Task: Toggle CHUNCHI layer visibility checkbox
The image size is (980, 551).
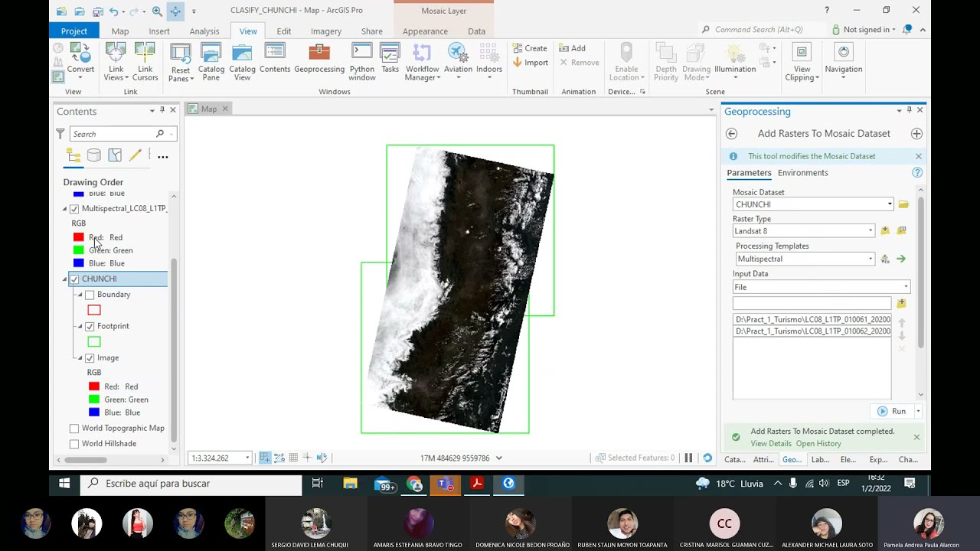Action: (74, 279)
